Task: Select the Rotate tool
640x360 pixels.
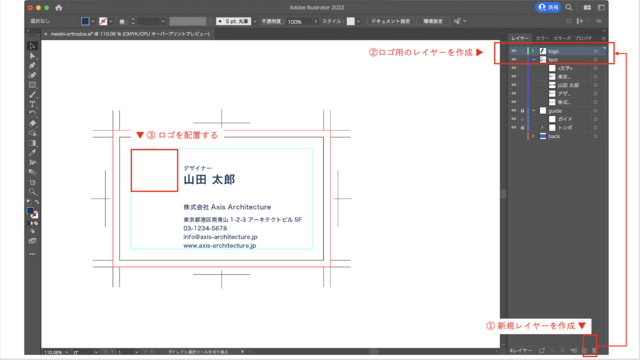Action: [32, 114]
